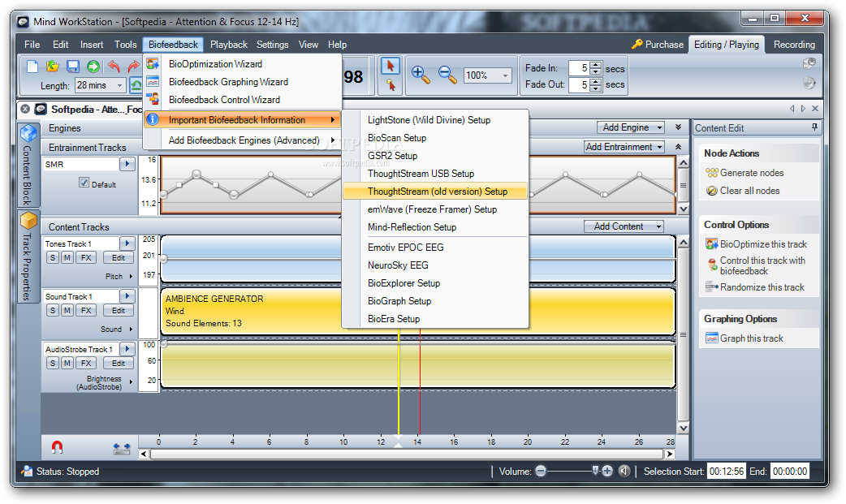Collapse the Entrainment Tracks section chevron

tap(678, 147)
